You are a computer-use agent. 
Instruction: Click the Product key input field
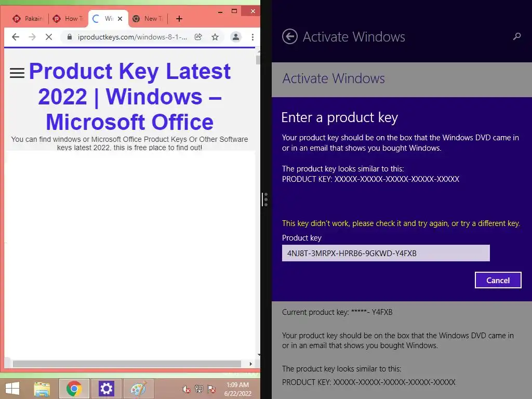(386, 253)
